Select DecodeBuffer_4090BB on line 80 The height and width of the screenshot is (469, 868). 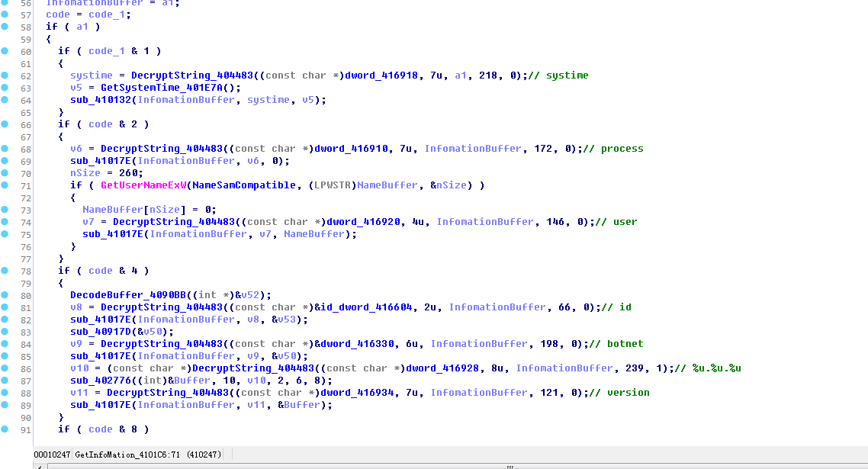(x=128, y=295)
